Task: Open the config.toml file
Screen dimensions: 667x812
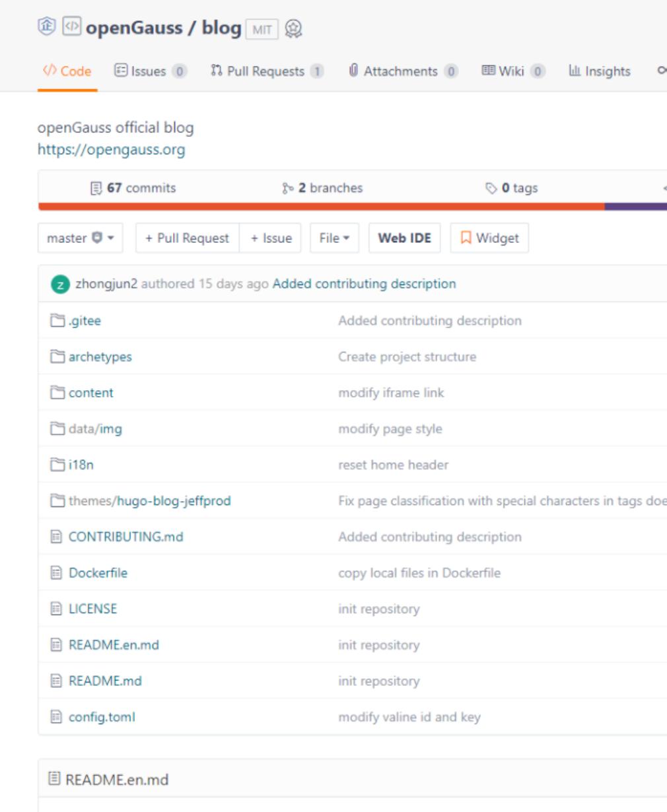Action: pos(102,717)
